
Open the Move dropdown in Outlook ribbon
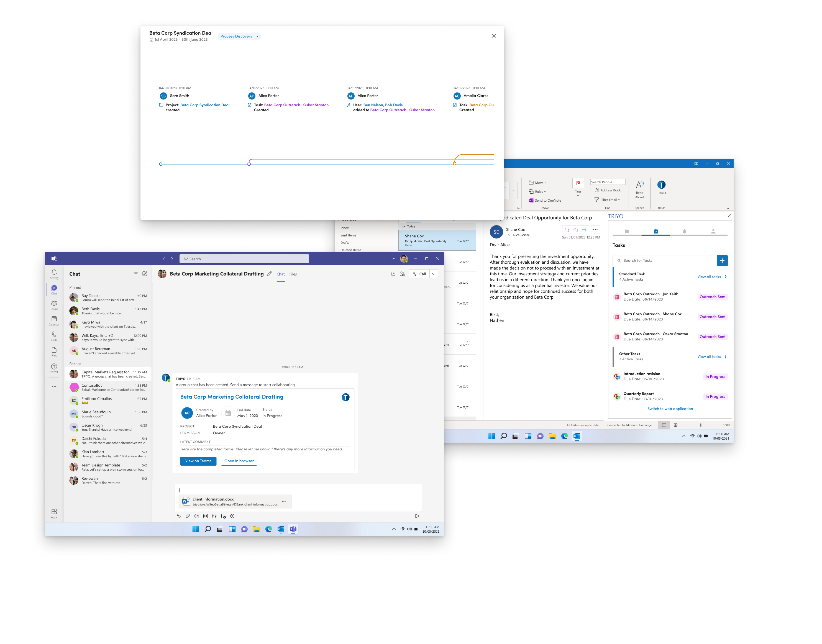538,183
